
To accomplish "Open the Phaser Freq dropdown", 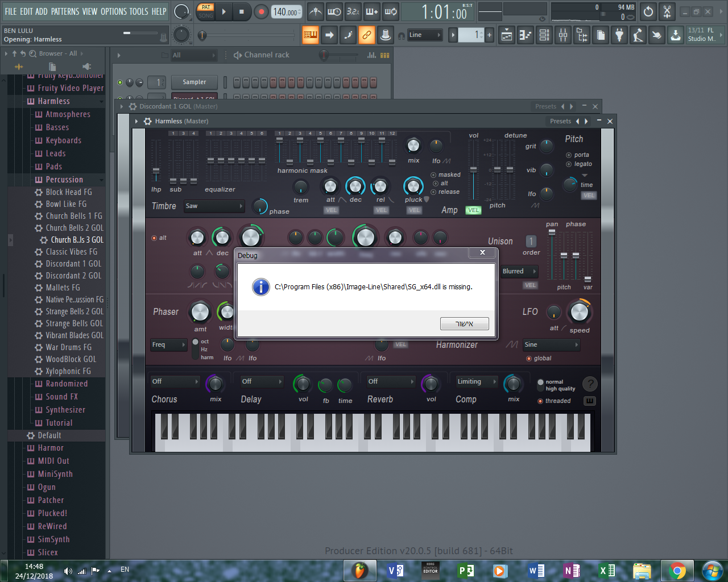I will 169,344.
